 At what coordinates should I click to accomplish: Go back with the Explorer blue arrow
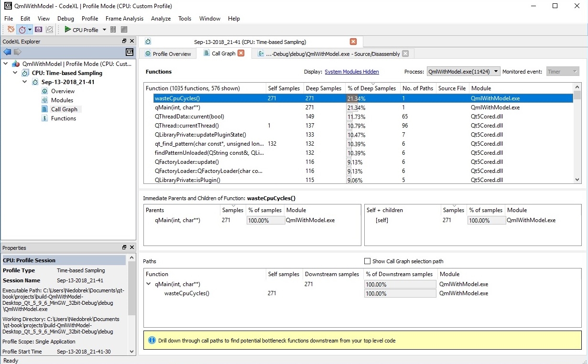tap(7, 52)
